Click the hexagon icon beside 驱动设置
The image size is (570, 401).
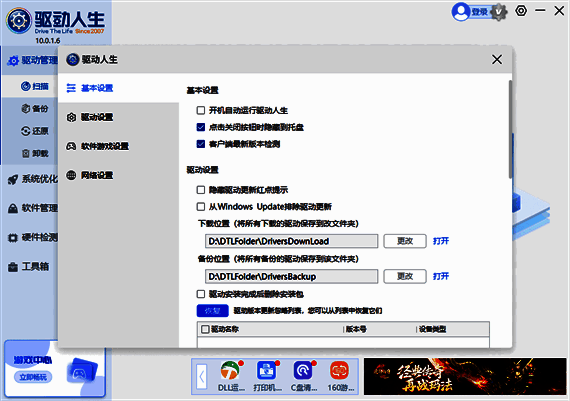coord(71,117)
